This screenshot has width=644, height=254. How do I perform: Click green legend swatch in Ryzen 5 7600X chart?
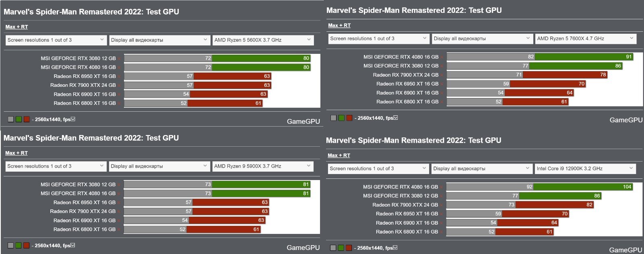click(341, 118)
